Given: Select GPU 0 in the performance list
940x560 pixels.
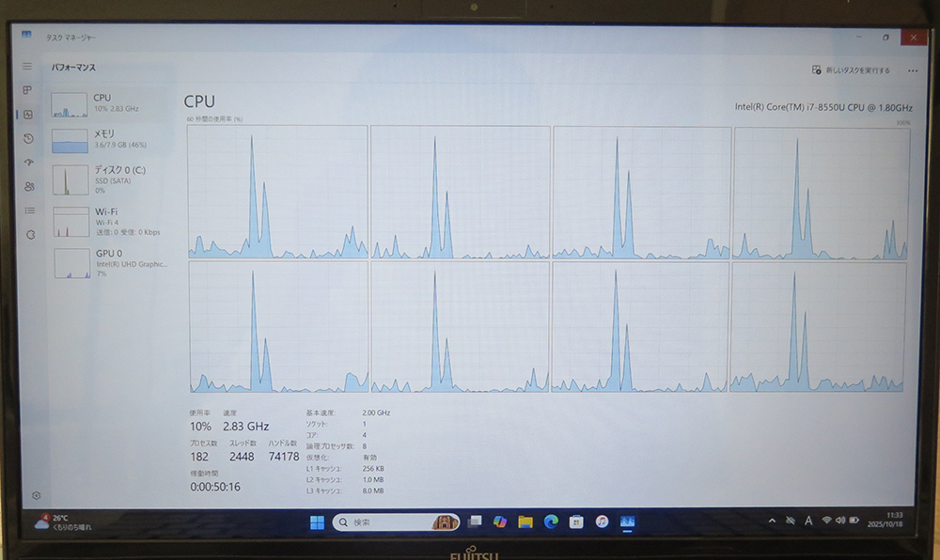Looking at the screenshot, I should (114, 263).
